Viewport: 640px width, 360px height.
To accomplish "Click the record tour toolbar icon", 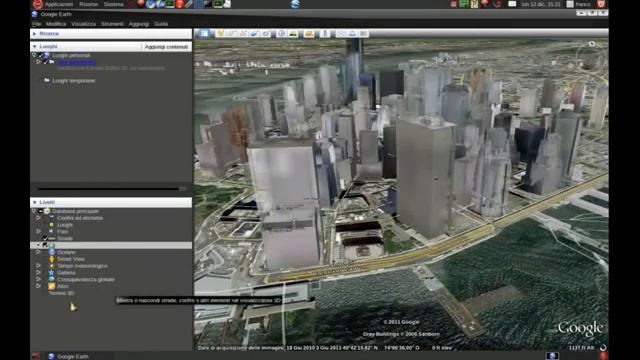I will 266,33.
